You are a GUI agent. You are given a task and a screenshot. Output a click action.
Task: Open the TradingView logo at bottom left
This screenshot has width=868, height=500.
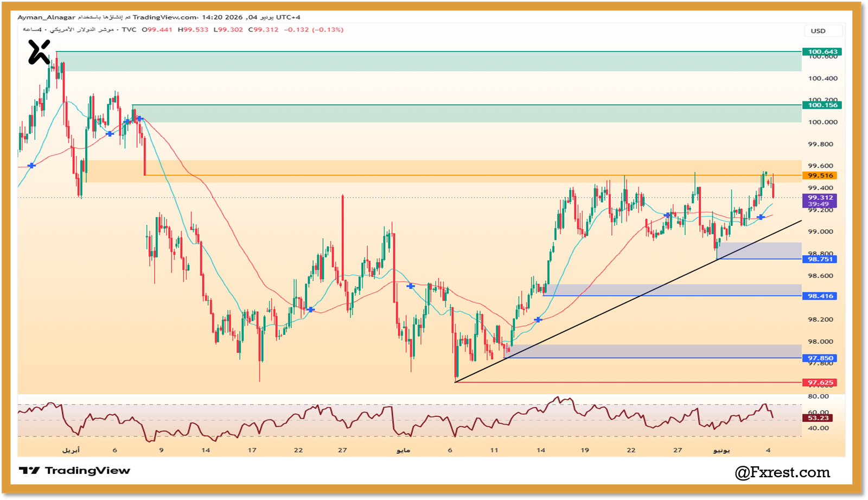tap(75, 471)
